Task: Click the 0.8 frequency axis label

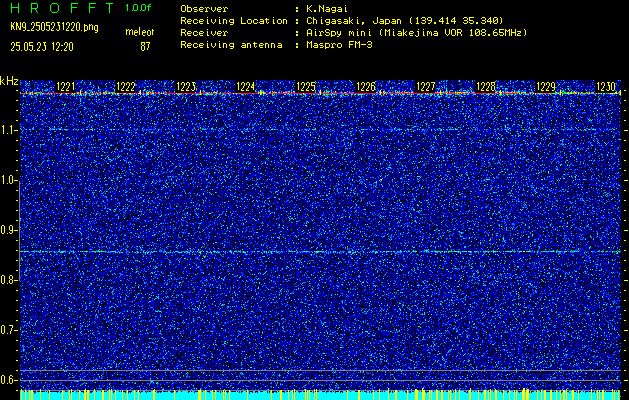Action: tap(8, 280)
